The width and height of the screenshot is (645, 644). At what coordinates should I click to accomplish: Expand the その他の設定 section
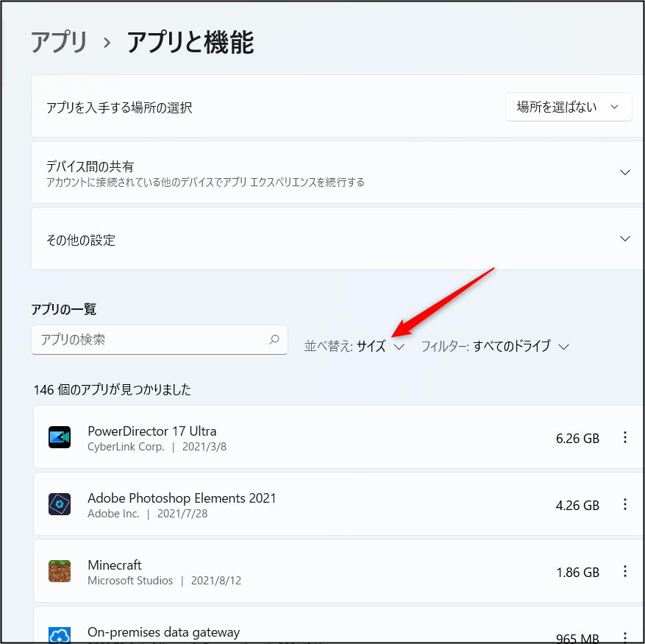625,238
